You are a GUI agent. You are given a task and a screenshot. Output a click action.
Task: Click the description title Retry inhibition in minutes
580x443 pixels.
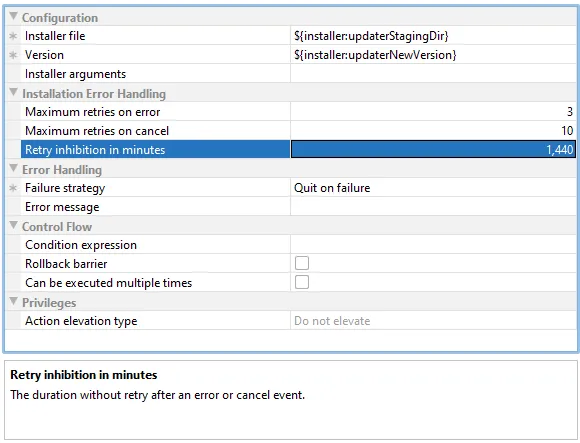point(84,375)
